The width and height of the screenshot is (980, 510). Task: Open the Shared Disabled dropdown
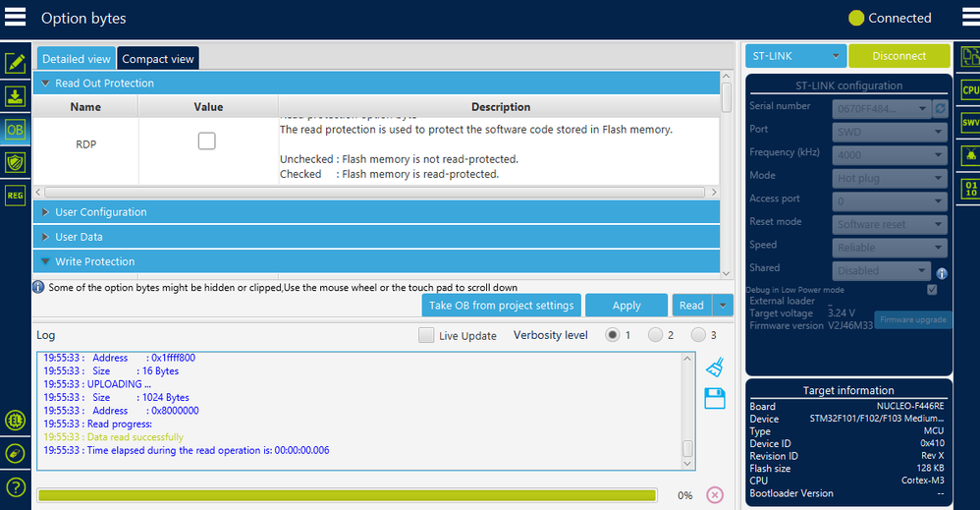(881, 271)
